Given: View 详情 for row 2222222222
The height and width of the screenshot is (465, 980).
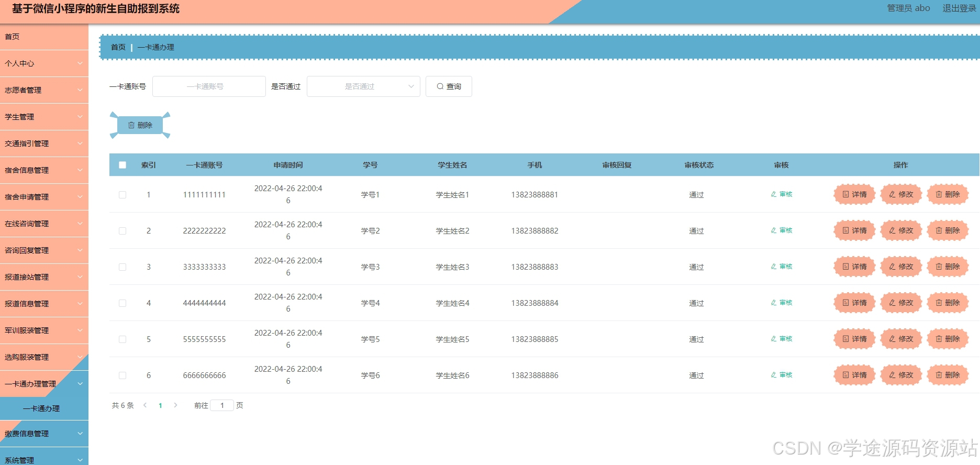Looking at the screenshot, I should pos(854,230).
